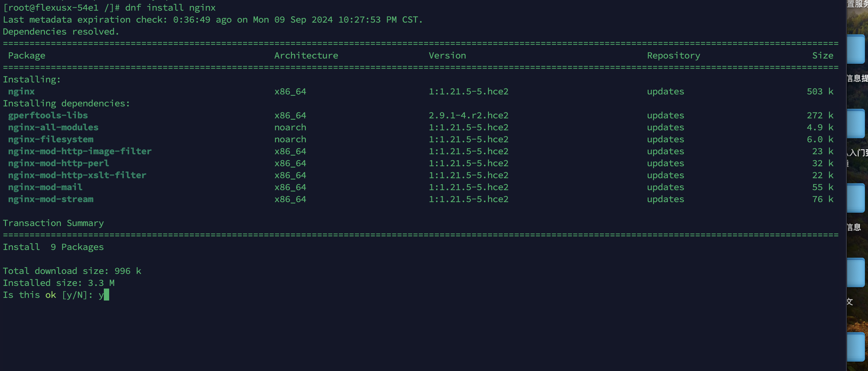
Task: Click the dnf install nginx command text
Action: (x=170, y=7)
